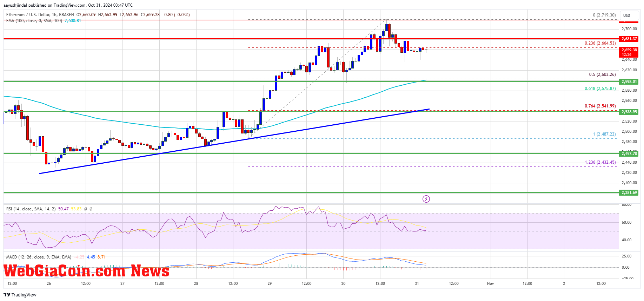Screen dimensions: 644x301
Task: Click the 2,500.00 price axis tick
Action: pos(629,131)
